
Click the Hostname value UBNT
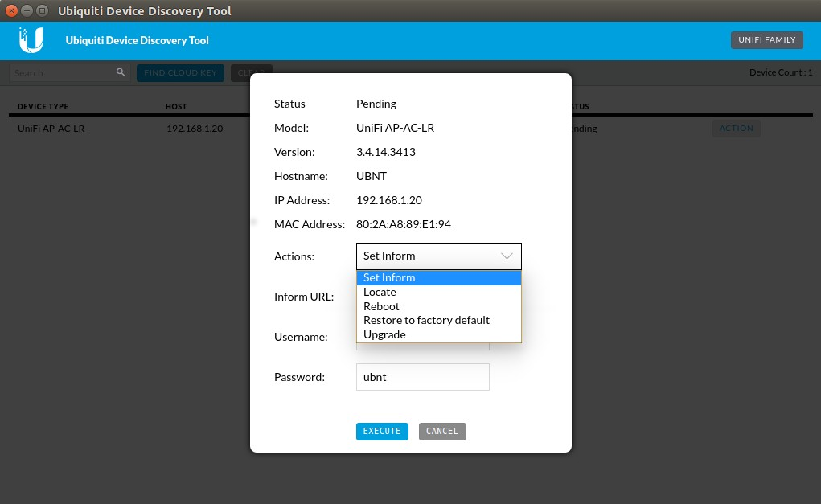(372, 176)
